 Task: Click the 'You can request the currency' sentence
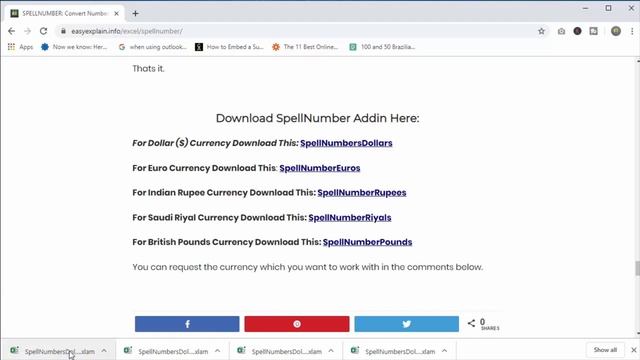tap(307, 267)
